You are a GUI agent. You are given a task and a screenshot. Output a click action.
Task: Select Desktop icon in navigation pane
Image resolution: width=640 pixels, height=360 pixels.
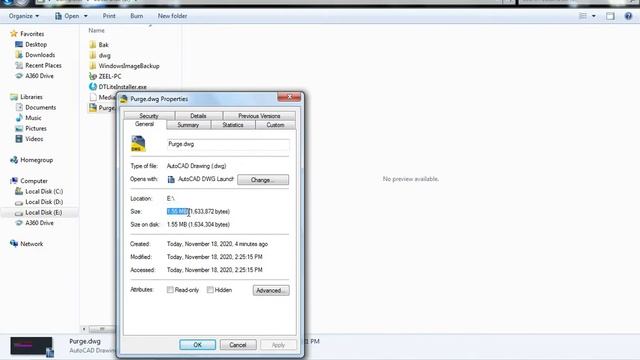[x=19, y=44]
